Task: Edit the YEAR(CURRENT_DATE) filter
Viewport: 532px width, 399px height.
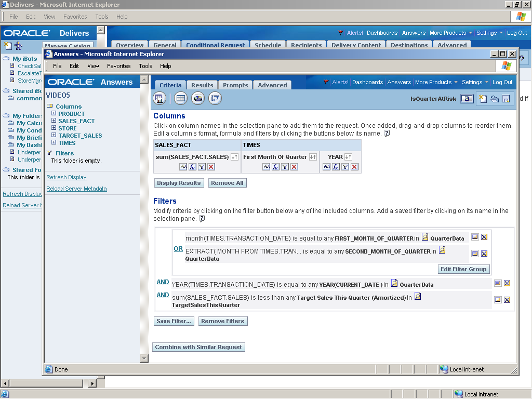Action: tap(498, 283)
